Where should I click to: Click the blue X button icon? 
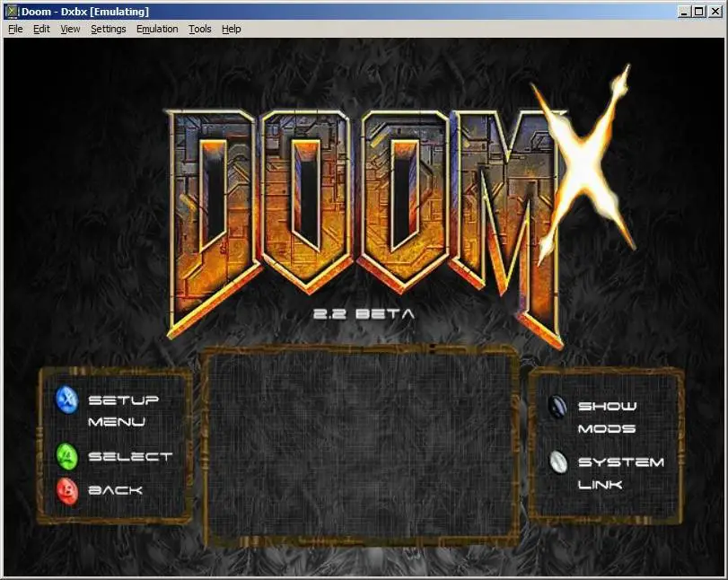tap(67, 399)
